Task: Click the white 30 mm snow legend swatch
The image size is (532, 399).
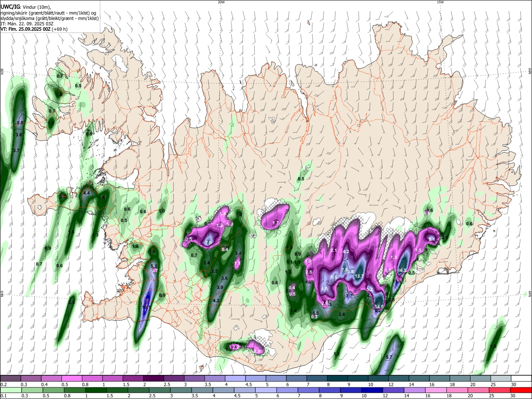Action: (521, 378)
